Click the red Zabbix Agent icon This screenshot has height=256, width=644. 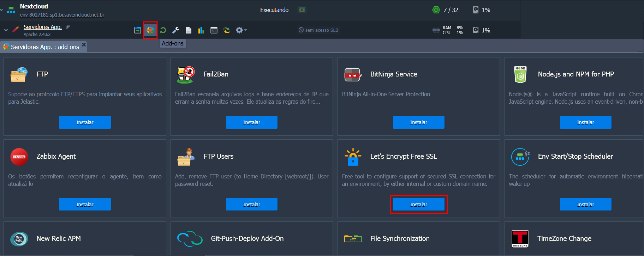point(19,157)
